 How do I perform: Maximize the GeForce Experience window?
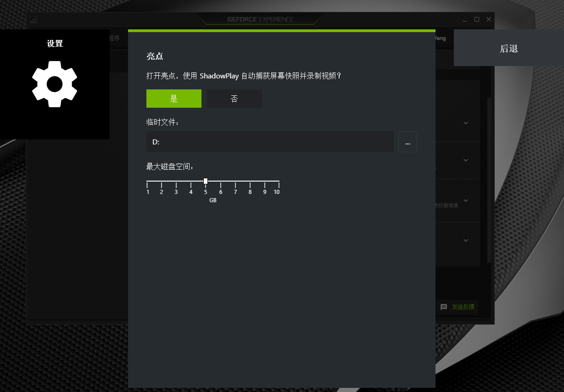tap(477, 19)
